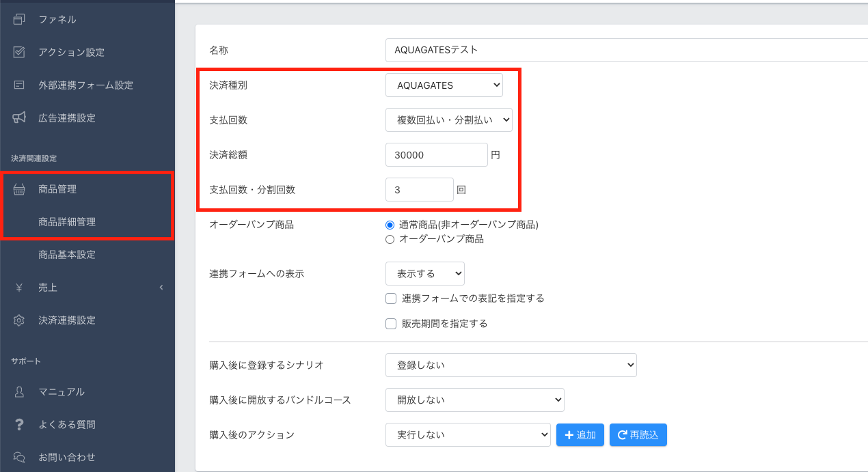The image size is (868, 472).
Task: Tick the 販売期間を指定する checkbox
Action: coord(391,324)
